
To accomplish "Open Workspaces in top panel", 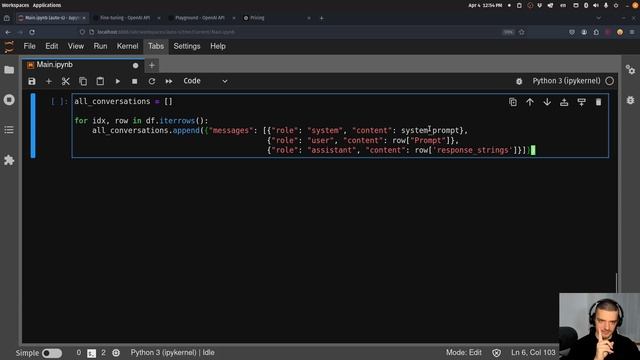I will (x=15, y=5).
